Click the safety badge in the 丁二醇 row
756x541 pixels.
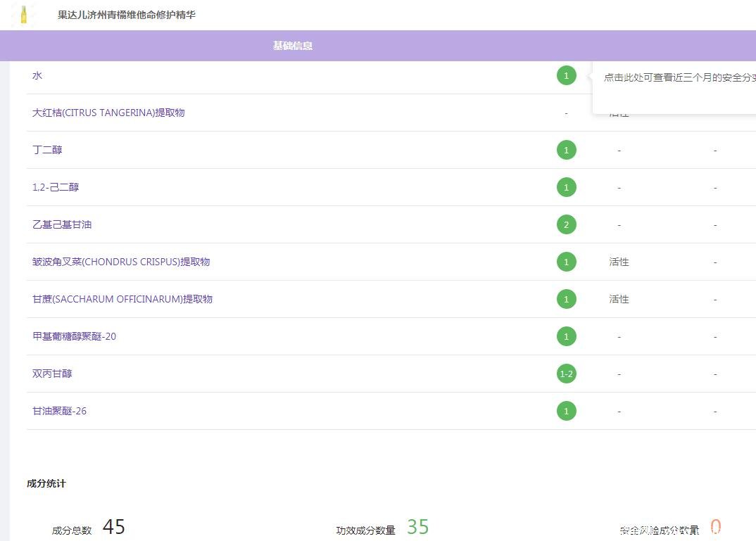click(x=566, y=150)
